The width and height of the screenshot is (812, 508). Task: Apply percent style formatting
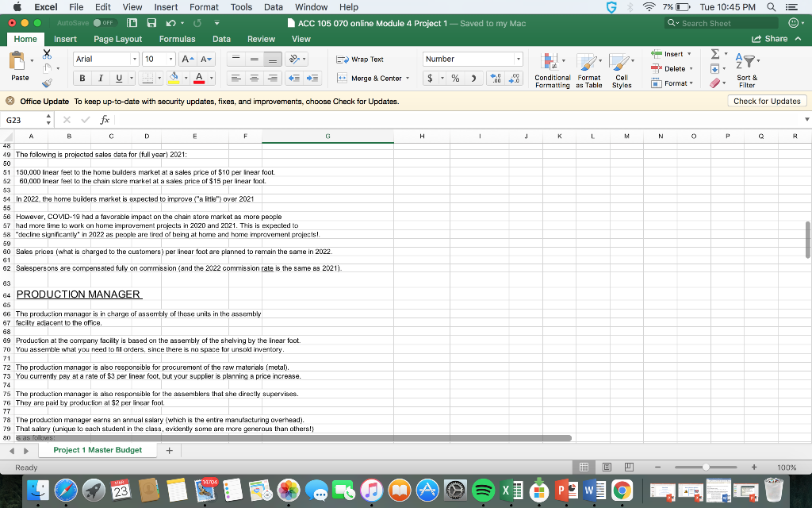click(x=455, y=79)
